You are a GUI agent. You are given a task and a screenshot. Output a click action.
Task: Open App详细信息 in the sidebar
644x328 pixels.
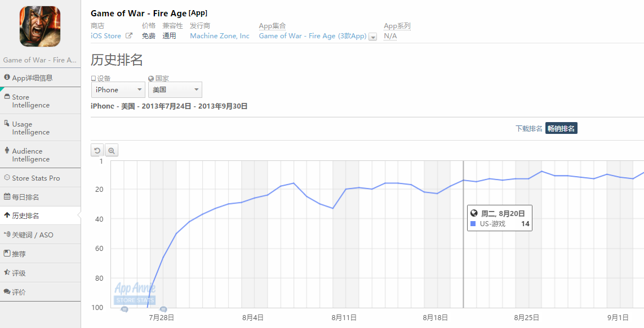tap(40, 78)
